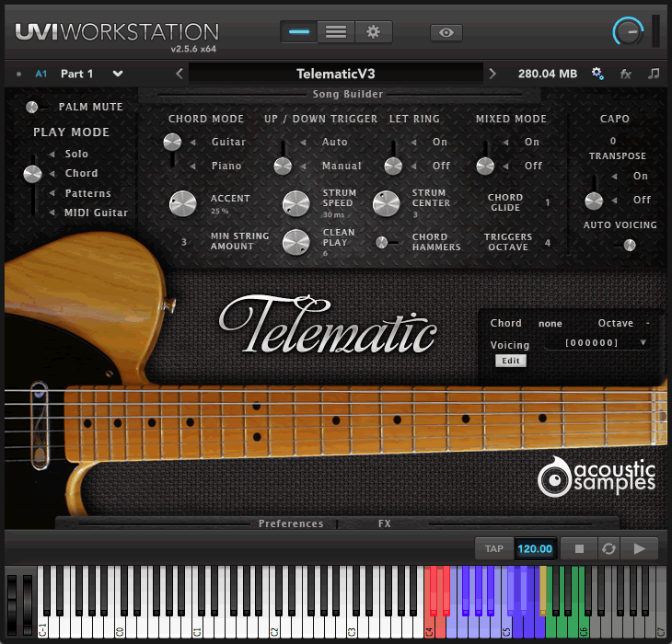
Task: Click the Play Mode slider handle
Action: pos(32,174)
